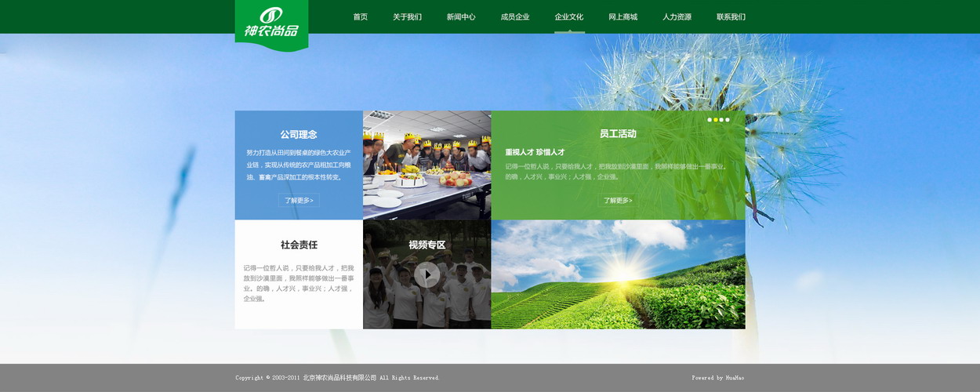Click 了解更多 in the 员工活动 panel
The height and width of the screenshot is (392, 980).
point(618,201)
